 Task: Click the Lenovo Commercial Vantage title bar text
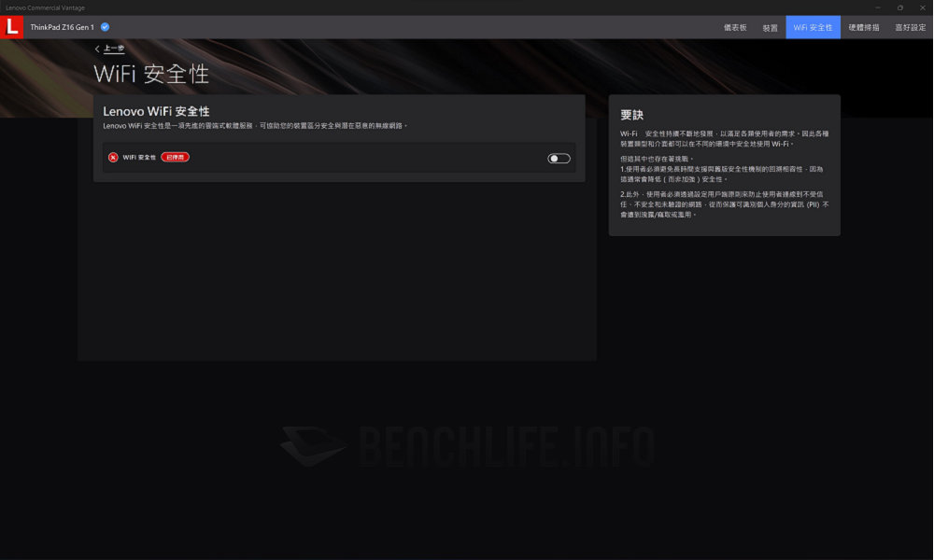[45, 7]
